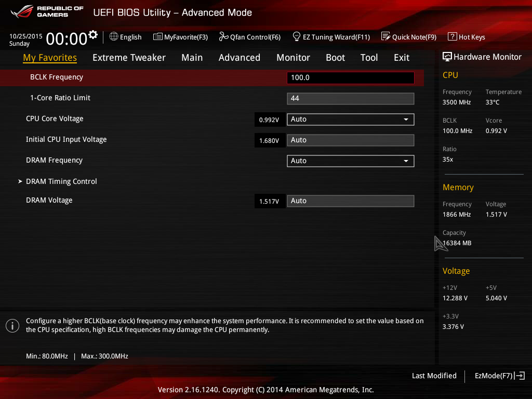
Task: Switch to the Monitor tab
Action: (x=293, y=58)
